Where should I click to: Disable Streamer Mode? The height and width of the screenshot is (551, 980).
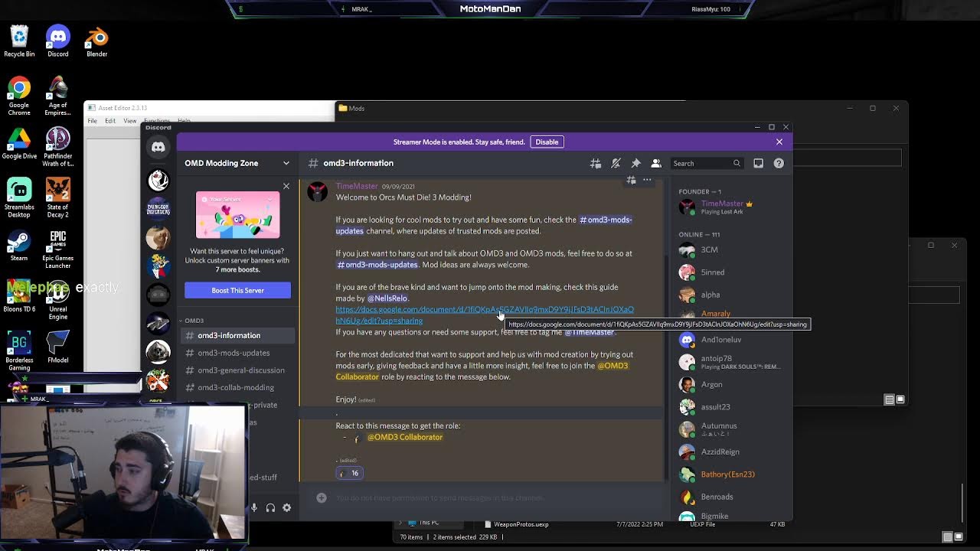pyautogui.click(x=547, y=142)
